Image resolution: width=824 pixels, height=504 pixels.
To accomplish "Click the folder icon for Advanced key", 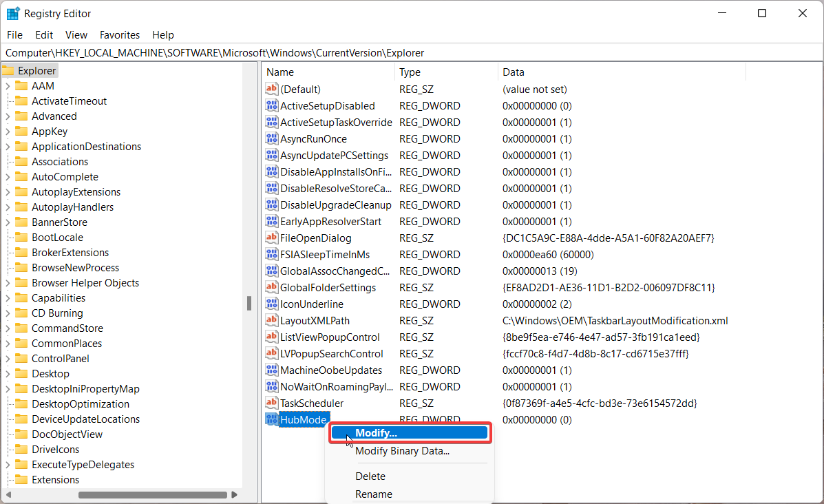I will click(21, 116).
